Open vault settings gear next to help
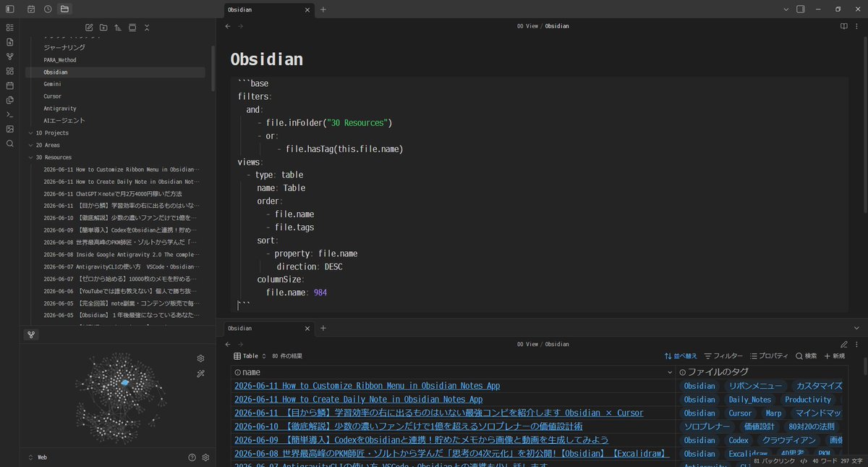 [205, 458]
